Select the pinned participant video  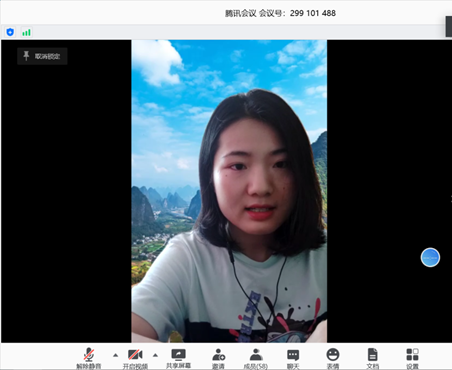(229, 191)
